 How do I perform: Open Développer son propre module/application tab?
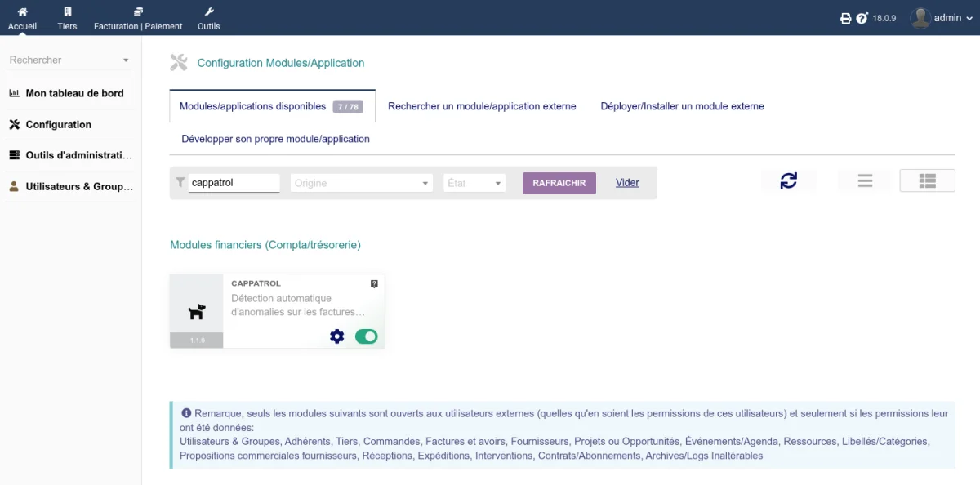276,139
